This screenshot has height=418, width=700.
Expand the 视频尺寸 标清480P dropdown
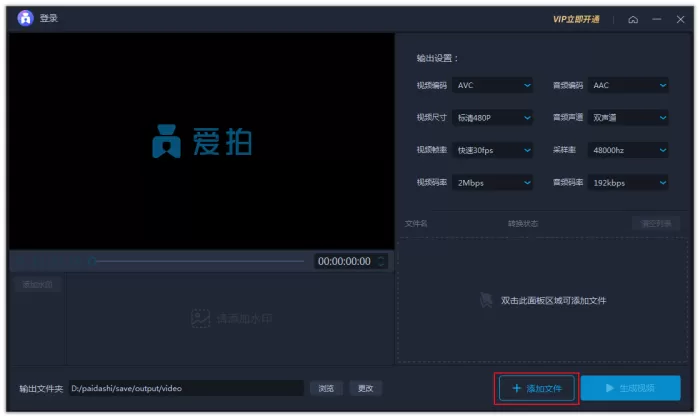point(492,118)
